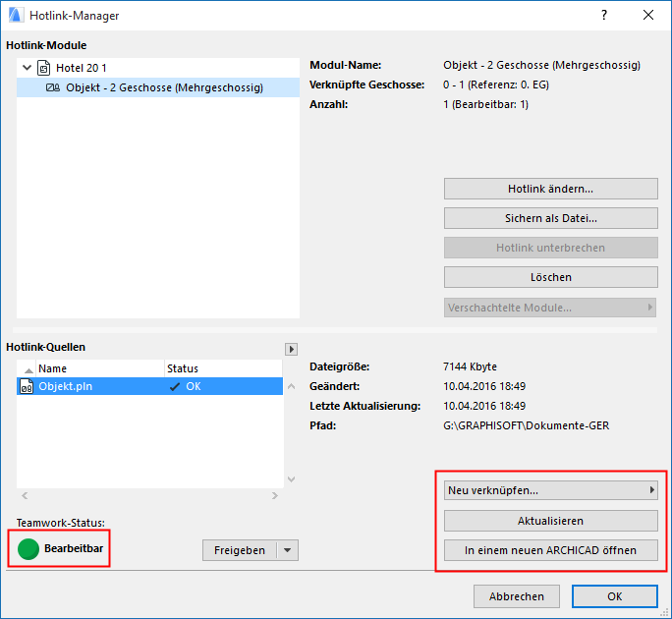The image size is (672, 619).
Task: Open Verschachtelte Module... flyout
Action: point(550,308)
